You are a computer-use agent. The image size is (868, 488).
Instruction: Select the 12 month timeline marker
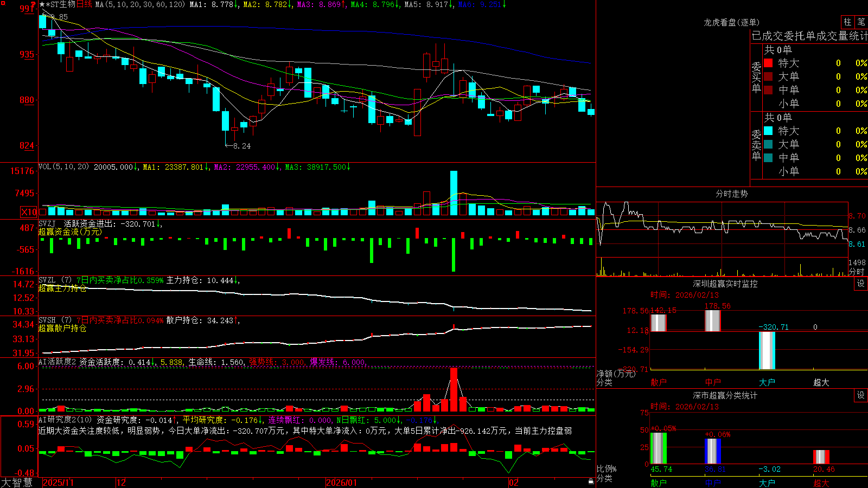(122, 483)
